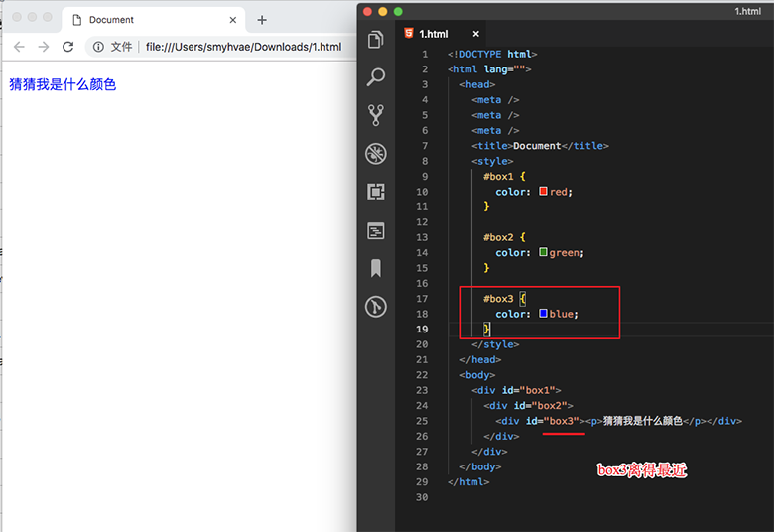Screen dimensions: 774x532
Task: Open the Source Control branch icon
Action: (x=376, y=115)
